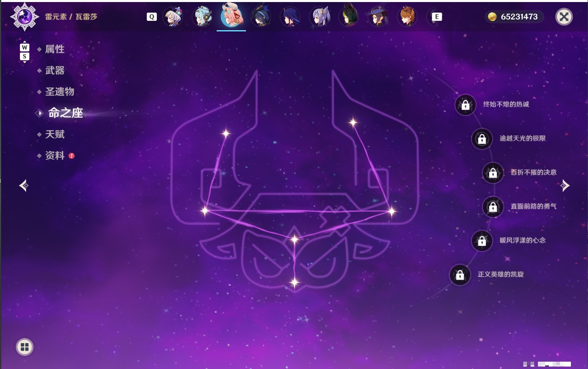Click the star on the right horn

click(x=353, y=122)
